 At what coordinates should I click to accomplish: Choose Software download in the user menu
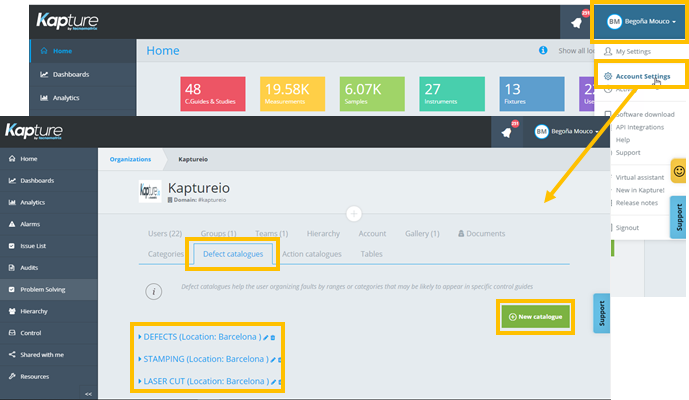point(645,114)
